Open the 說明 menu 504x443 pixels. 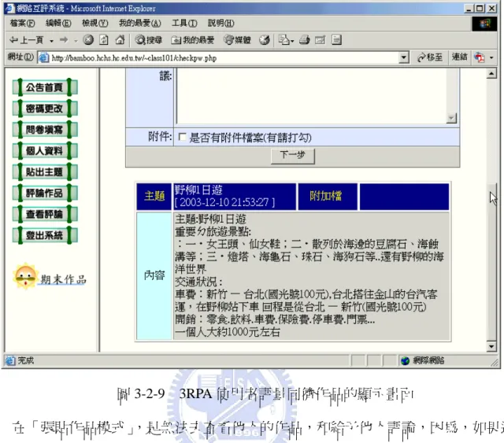pos(220,23)
